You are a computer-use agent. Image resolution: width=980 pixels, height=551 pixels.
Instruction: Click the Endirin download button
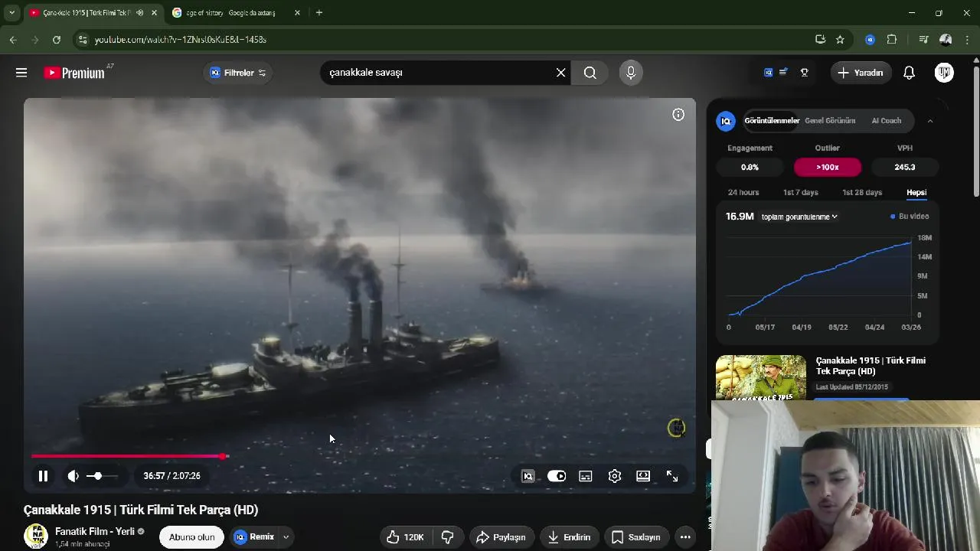click(570, 537)
